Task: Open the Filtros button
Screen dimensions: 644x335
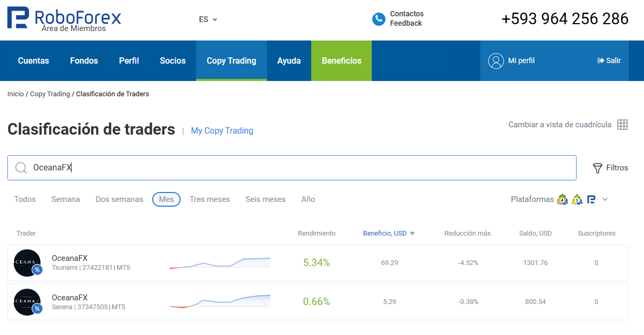Action: (610, 168)
